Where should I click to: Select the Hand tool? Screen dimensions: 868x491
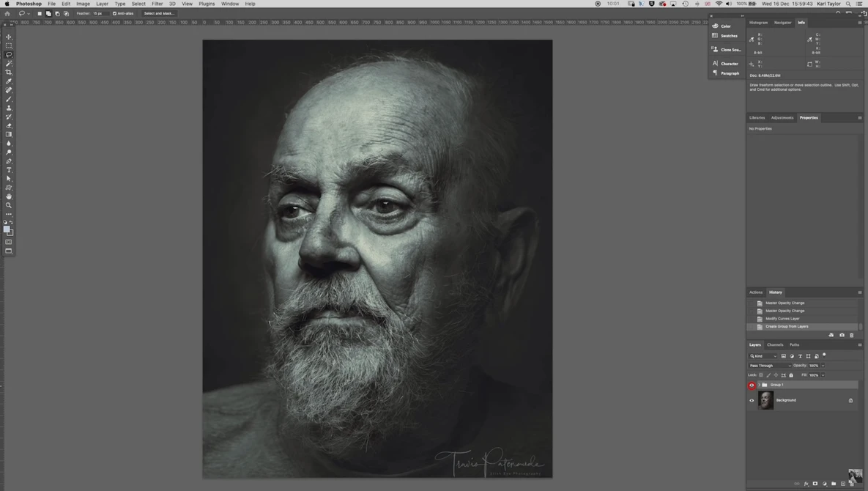[x=9, y=196]
